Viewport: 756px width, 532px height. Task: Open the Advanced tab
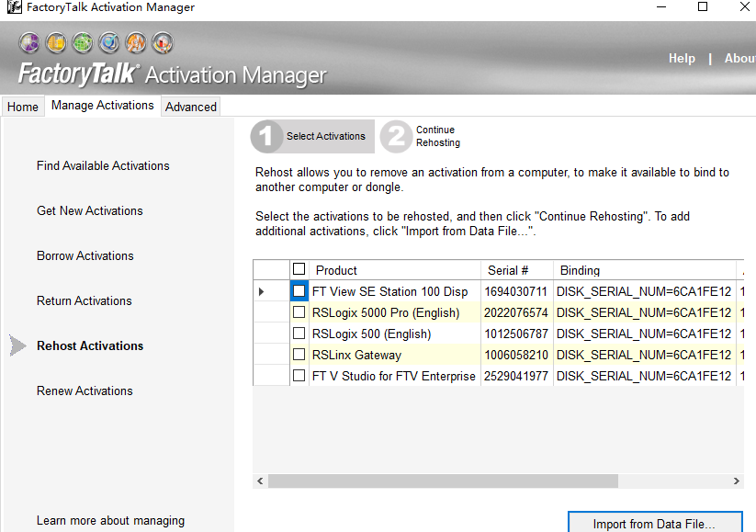point(191,107)
